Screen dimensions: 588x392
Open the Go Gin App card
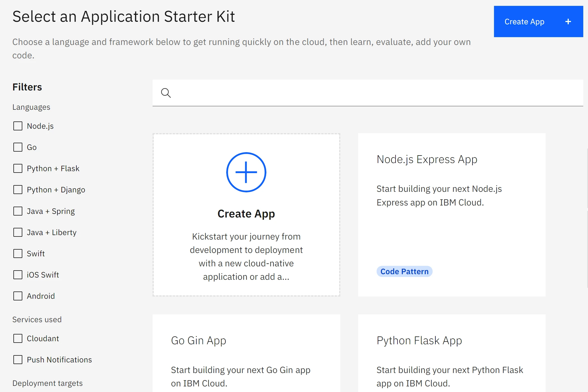(x=246, y=353)
